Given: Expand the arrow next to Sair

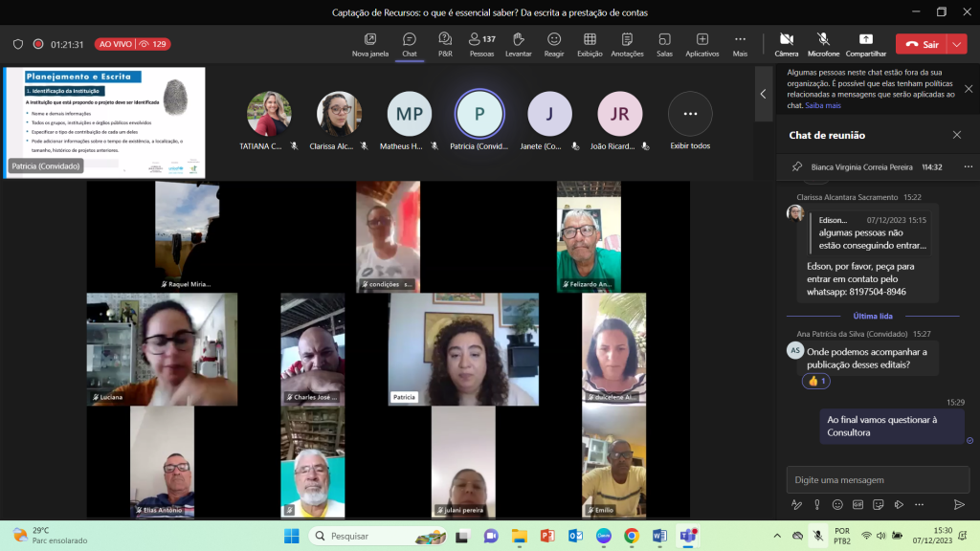Looking at the screenshot, I should pyautogui.click(x=957, y=44).
